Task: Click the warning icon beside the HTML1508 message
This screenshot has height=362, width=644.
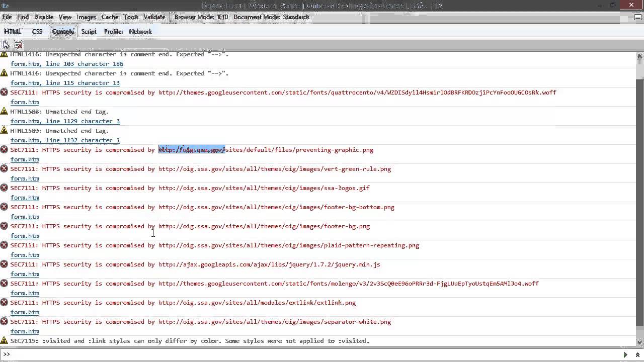Action: click(x=4, y=112)
